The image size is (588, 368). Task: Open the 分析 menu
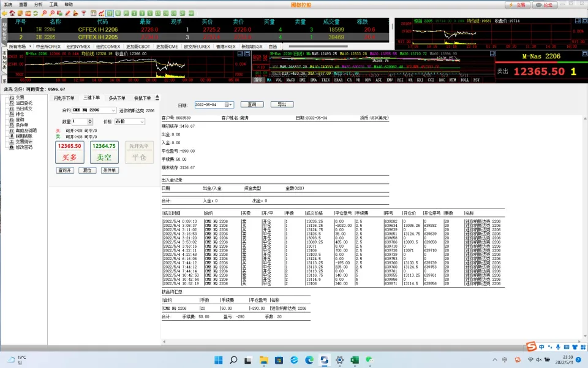39,4
